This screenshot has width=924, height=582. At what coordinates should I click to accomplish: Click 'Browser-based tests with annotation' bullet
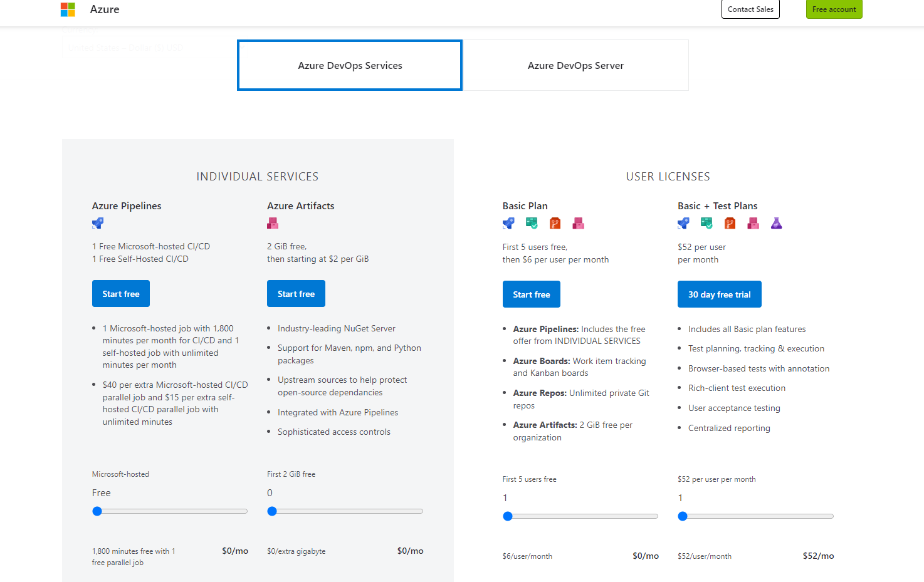759,368
